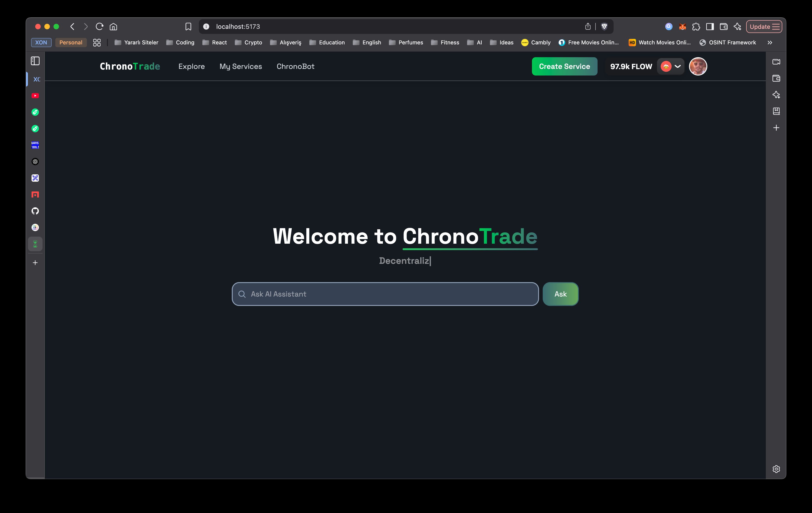Open Cambly bookmark
This screenshot has height=513, width=812.
(x=536, y=43)
